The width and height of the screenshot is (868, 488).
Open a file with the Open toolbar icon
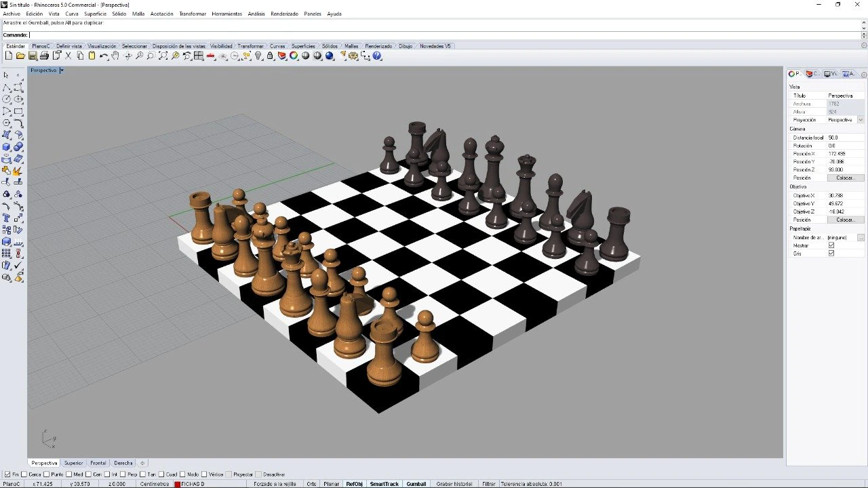(x=20, y=56)
